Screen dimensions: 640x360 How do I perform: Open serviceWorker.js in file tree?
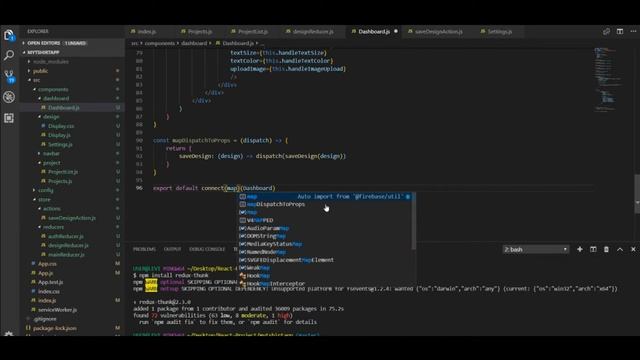click(x=58, y=310)
